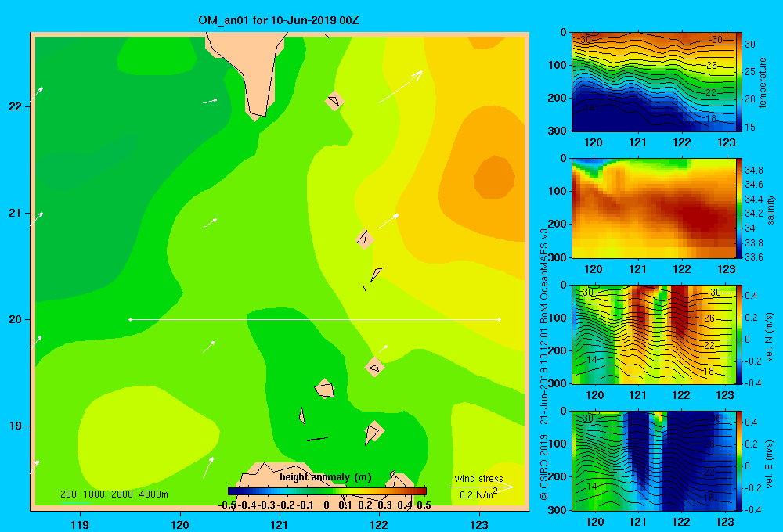Click the 'height anomaly (m)' legend label
Viewport: 783px width, 532px height.
(x=326, y=477)
